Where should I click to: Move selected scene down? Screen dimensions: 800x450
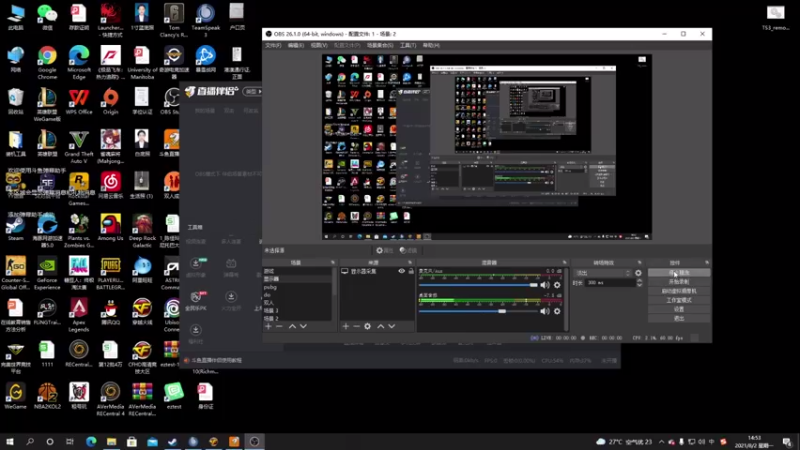click(303, 326)
